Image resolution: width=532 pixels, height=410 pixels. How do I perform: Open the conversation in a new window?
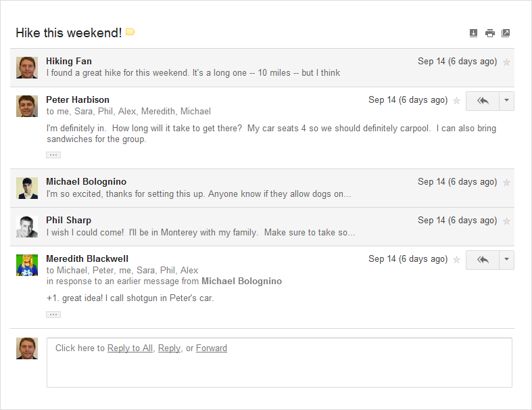(x=506, y=33)
